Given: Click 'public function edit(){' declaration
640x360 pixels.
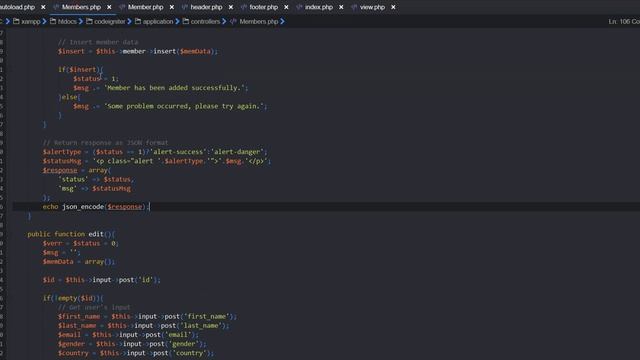Looking at the screenshot, I should pyautogui.click(x=71, y=234).
